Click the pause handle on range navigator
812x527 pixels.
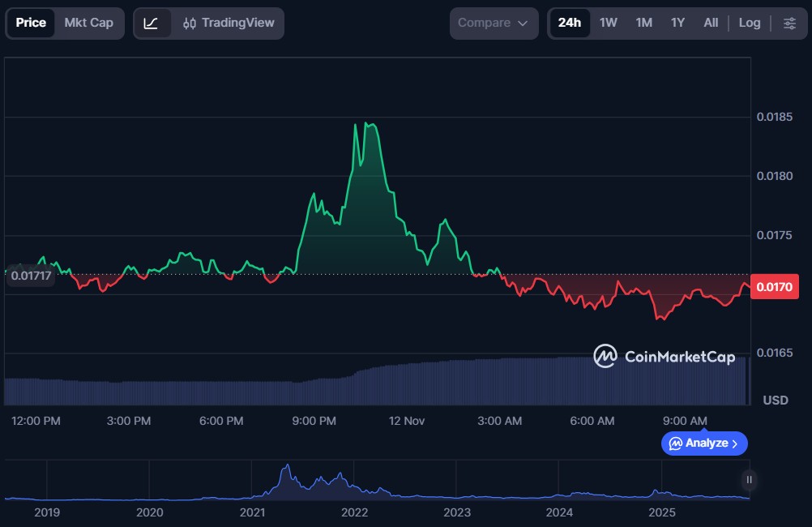pyautogui.click(x=750, y=480)
